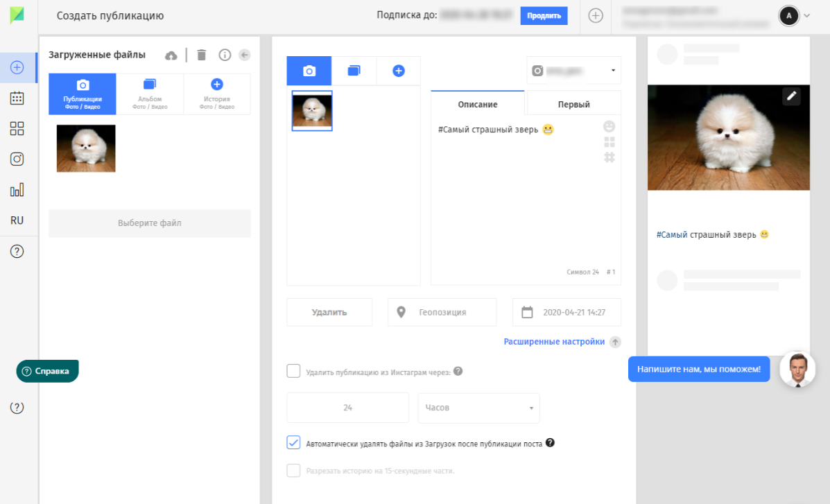The width and height of the screenshot is (830, 504).
Task: Click the trash icon in uploaded files header
Action: [202, 55]
